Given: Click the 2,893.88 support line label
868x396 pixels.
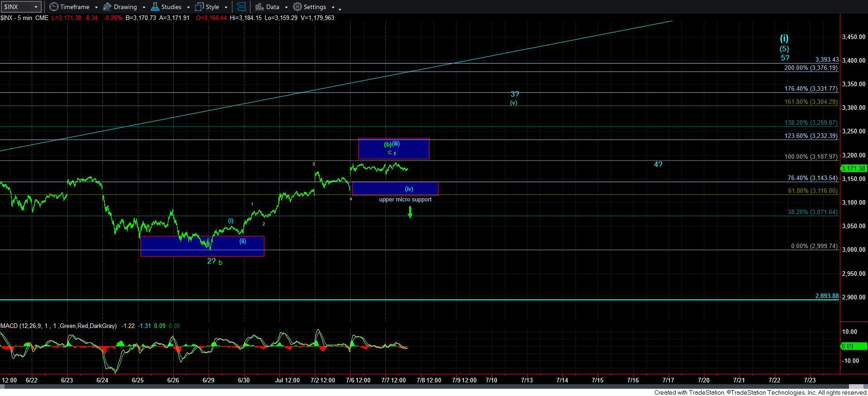Looking at the screenshot, I should (827, 296).
